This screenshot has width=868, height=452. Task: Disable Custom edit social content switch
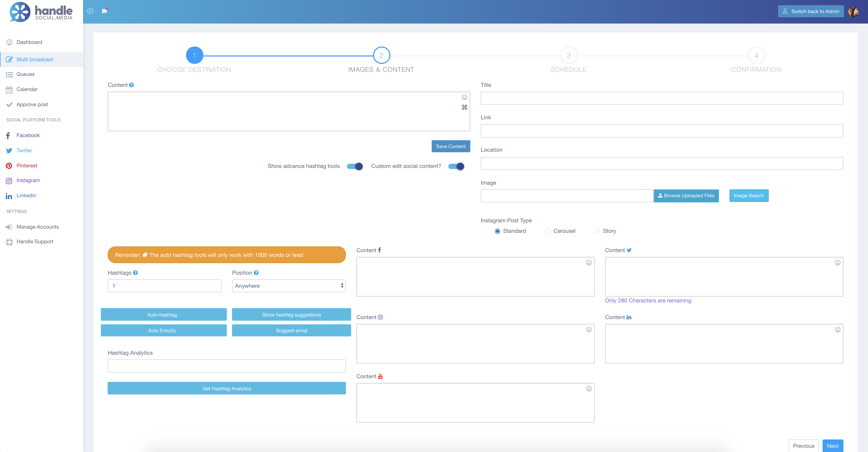456,166
